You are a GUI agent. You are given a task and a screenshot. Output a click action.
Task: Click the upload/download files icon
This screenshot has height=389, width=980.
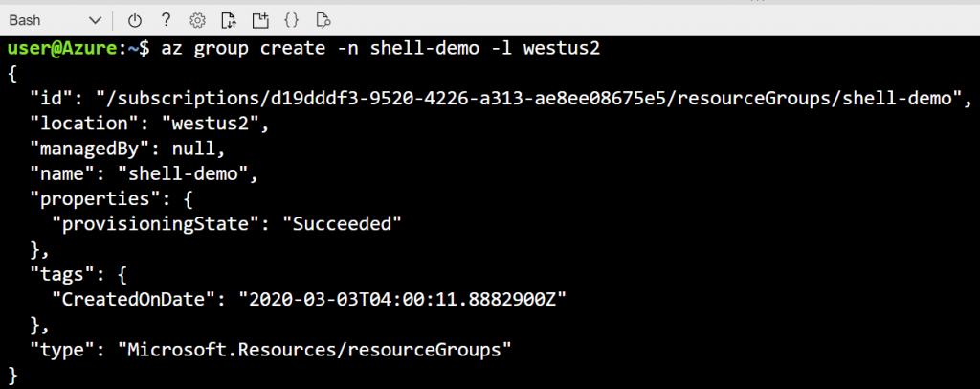(x=229, y=21)
